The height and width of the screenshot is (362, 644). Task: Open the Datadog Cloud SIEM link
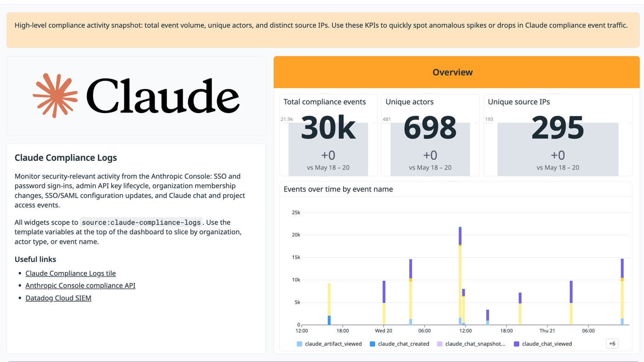[x=58, y=298]
